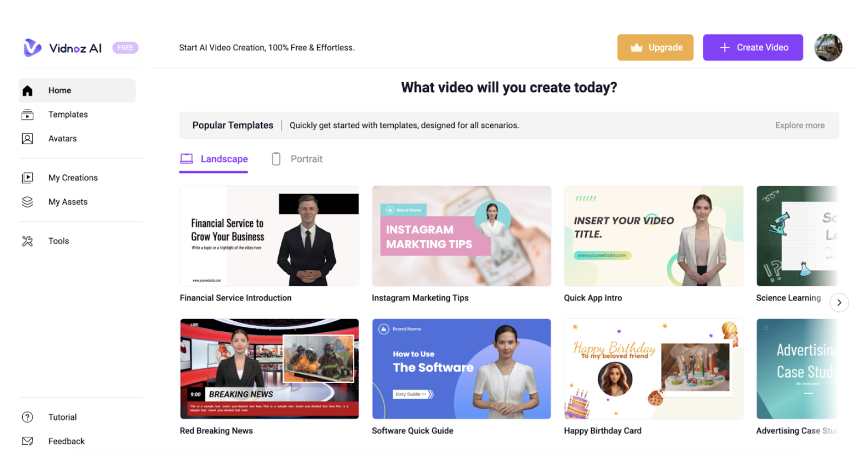The height and width of the screenshot is (455, 868).
Task: Open the Financial Service Introduction template
Action: pyautogui.click(x=270, y=237)
